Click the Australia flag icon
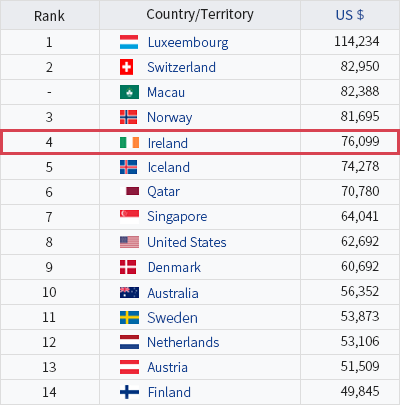Viewport: 400px width, 405px height. pyautogui.click(x=129, y=292)
